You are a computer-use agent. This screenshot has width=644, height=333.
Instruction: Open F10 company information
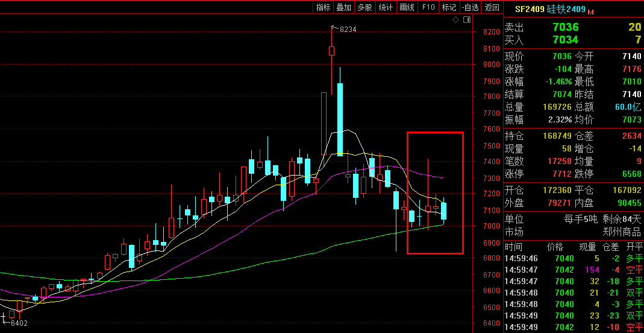(428, 7)
